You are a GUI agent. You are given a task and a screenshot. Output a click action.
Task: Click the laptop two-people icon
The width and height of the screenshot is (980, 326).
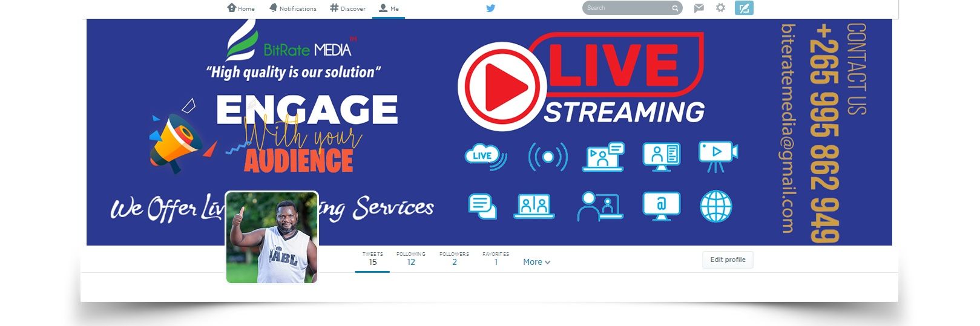click(534, 206)
